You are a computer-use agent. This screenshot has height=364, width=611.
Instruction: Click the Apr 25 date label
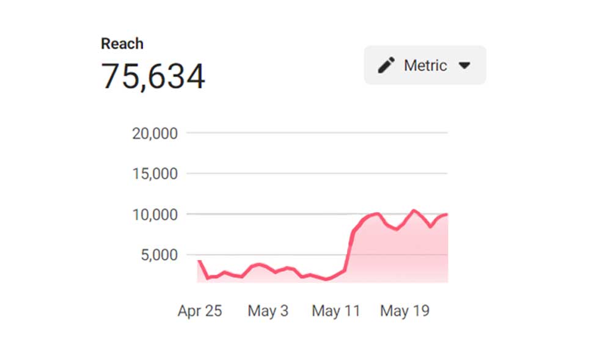200,311
